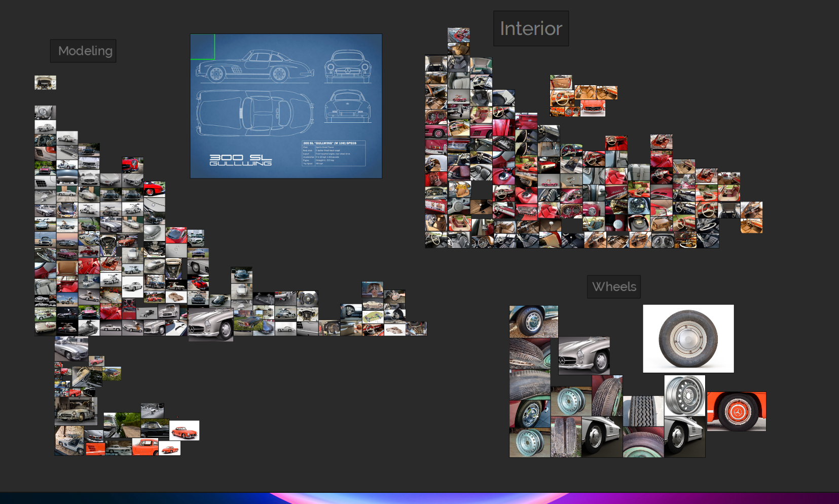The image size is (839, 504).
Task: Select the silver Gullwing in garage image
Action: coord(76,411)
